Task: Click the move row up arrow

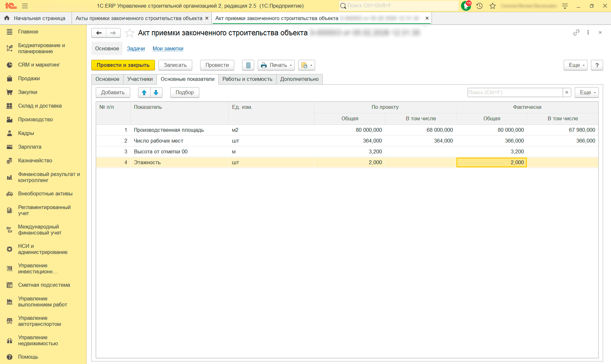Action: [x=144, y=93]
